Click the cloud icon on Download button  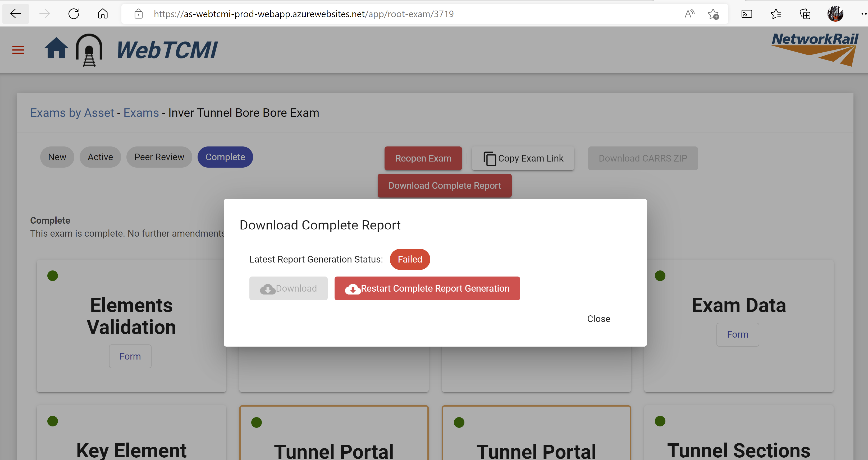pos(268,289)
